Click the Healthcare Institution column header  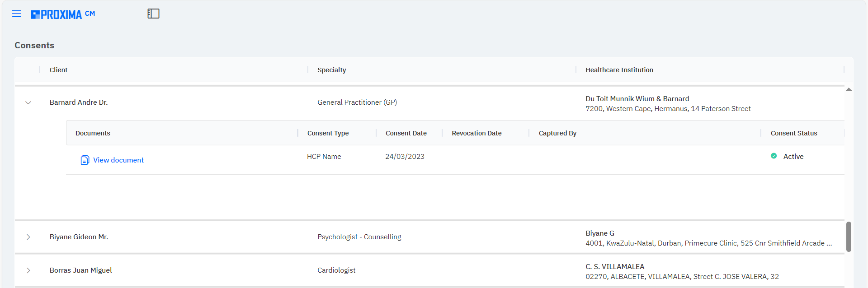(619, 70)
